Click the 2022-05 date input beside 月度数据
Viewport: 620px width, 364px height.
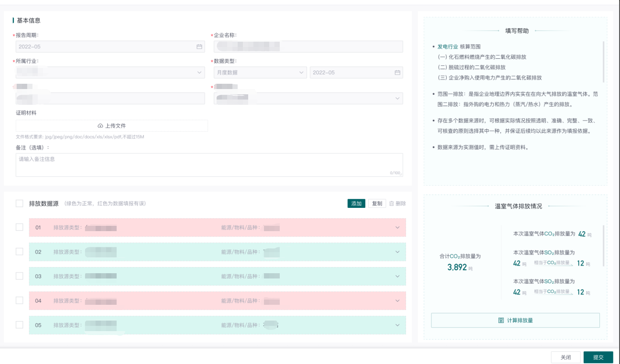[x=356, y=72]
